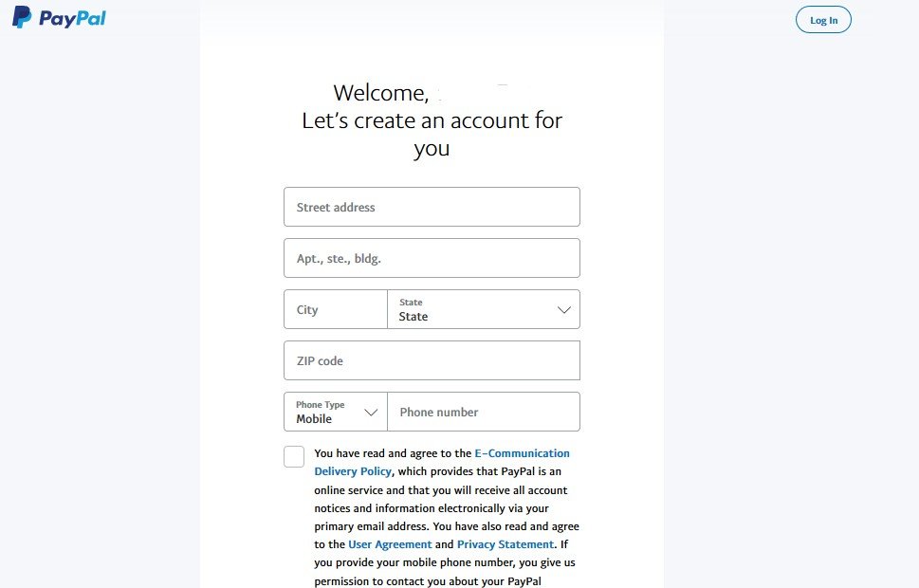Image resolution: width=919 pixels, height=588 pixels.
Task: Click the chevron arrow in State selector
Action: click(564, 310)
